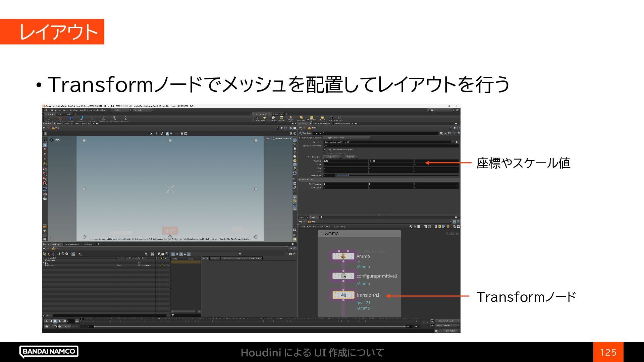Select the configureprimitive3 node
644x362 pixels.
pyautogui.click(x=343, y=276)
